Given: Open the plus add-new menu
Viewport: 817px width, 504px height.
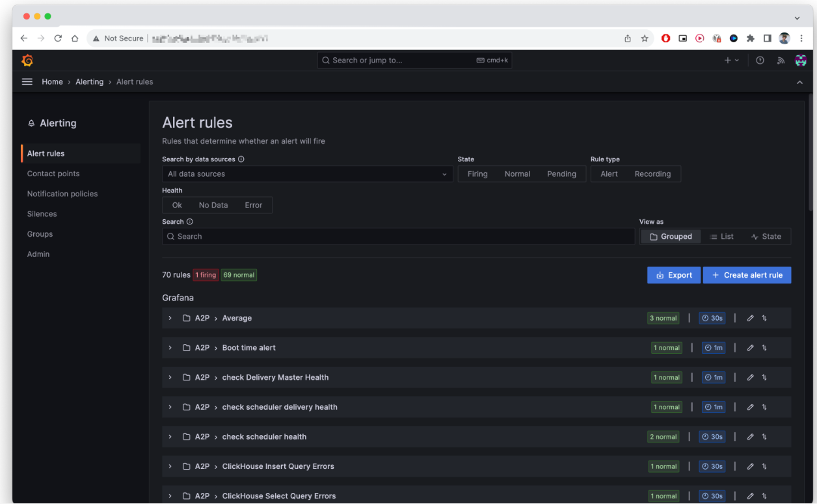Looking at the screenshot, I should tap(732, 60).
